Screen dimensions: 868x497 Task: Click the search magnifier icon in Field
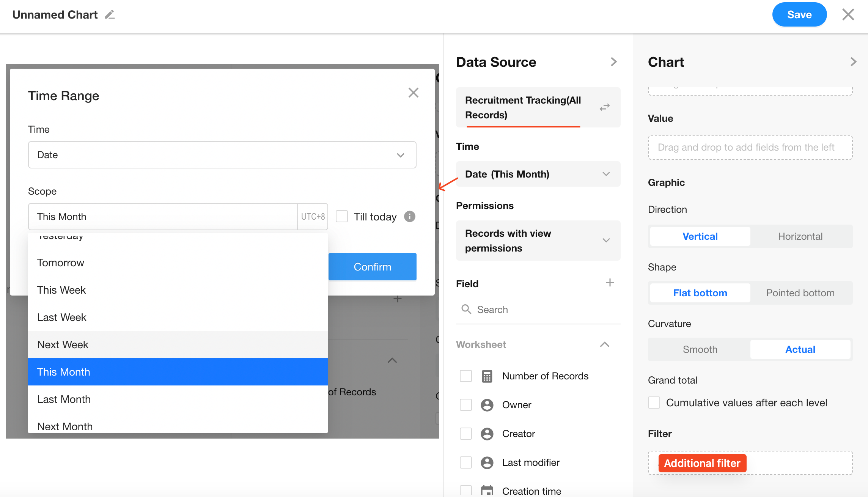point(466,309)
